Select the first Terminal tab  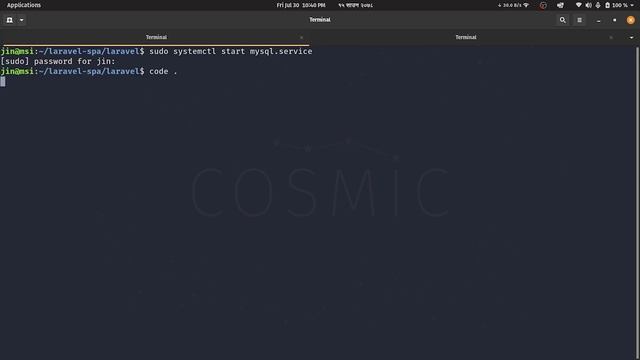point(156,37)
